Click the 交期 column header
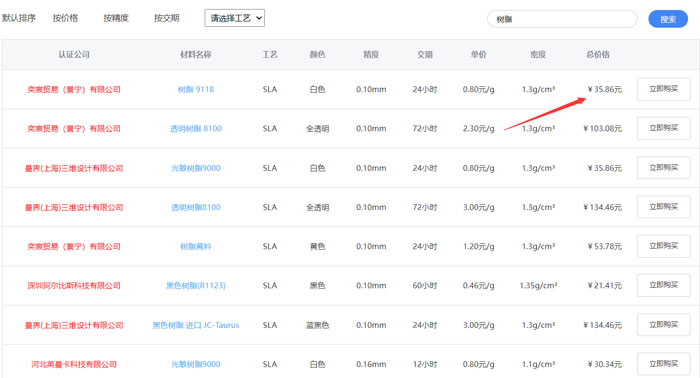The image size is (700, 378). [425, 54]
